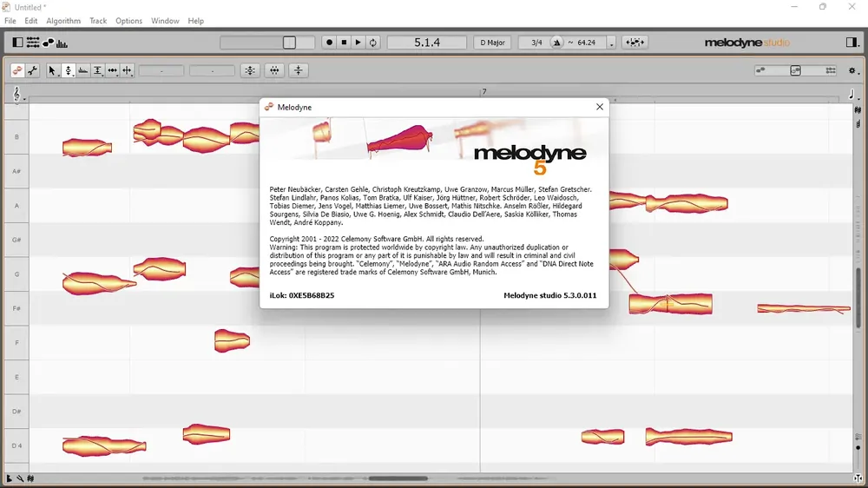
Task: Switch to note edit mode blobs icon
Action: click(17, 70)
